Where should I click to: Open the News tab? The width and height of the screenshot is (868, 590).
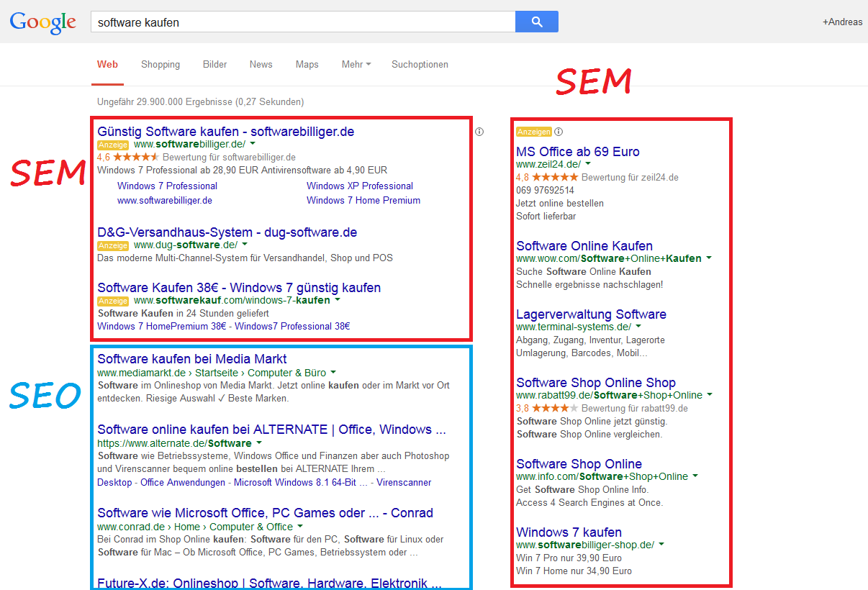pyautogui.click(x=261, y=64)
